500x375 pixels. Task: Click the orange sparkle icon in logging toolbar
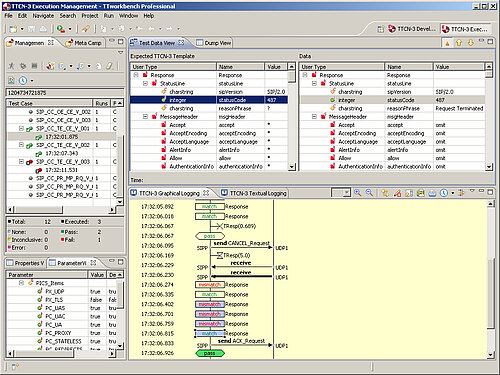tap(462, 193)
